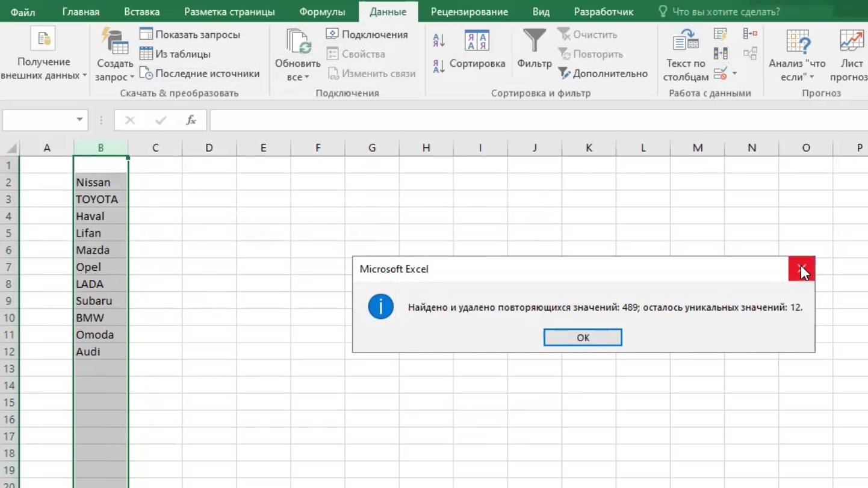Click the greyed-out Повторить filter command
Image resolution: width=868 pixels, height=488 pixels.
pos(591,54)
